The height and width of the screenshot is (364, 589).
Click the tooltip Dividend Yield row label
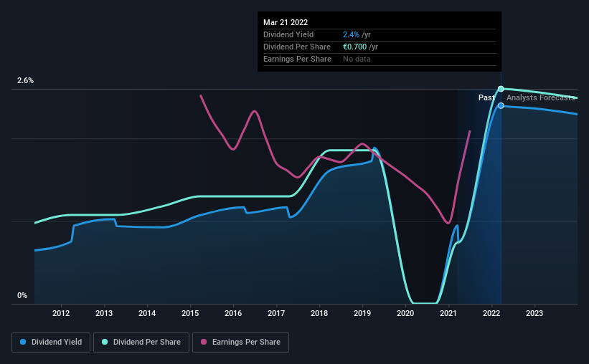click(288, 34)
